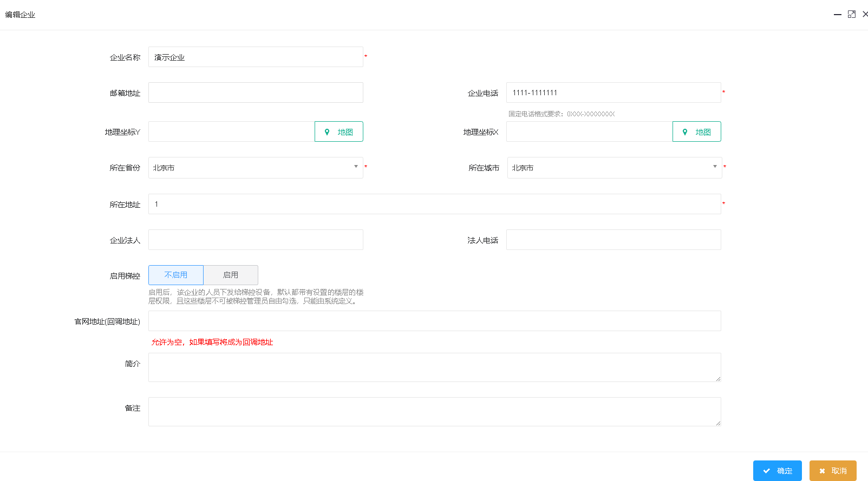The height and width of the screenshot is (481, 868).
Task: Click inside the 备注 text area
Action: [x=435, y=412]
